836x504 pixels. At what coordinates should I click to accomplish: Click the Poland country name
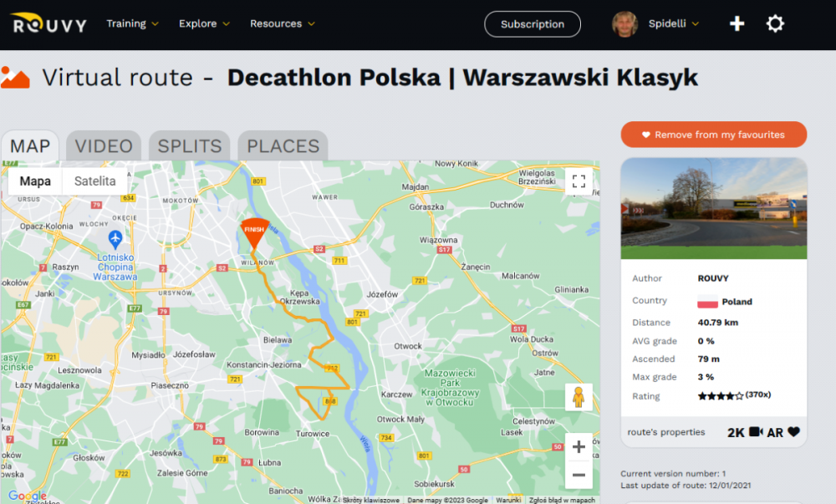tap(737, 302)
